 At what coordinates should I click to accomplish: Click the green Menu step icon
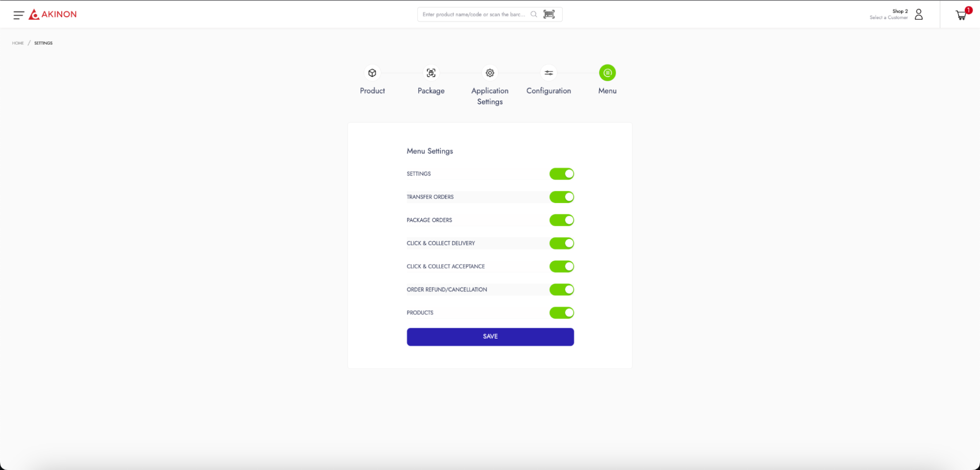click(x=607, y=73)
